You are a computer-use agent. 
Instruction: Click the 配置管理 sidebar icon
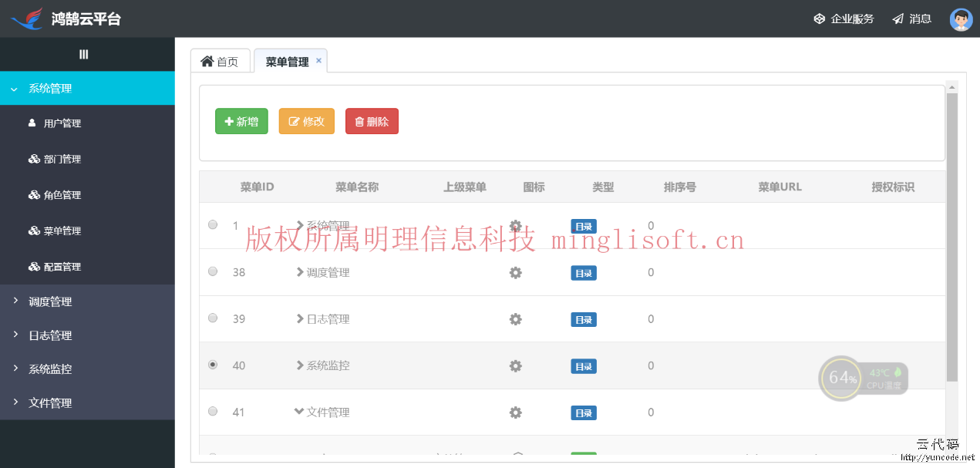[x=34, y=267]
